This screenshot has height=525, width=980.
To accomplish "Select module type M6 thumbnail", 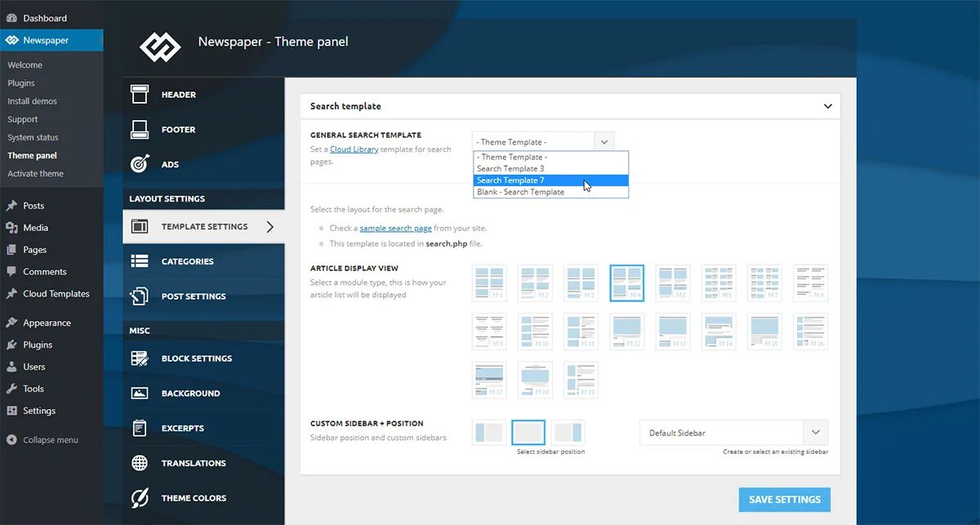I will click(x=719, y=283).
